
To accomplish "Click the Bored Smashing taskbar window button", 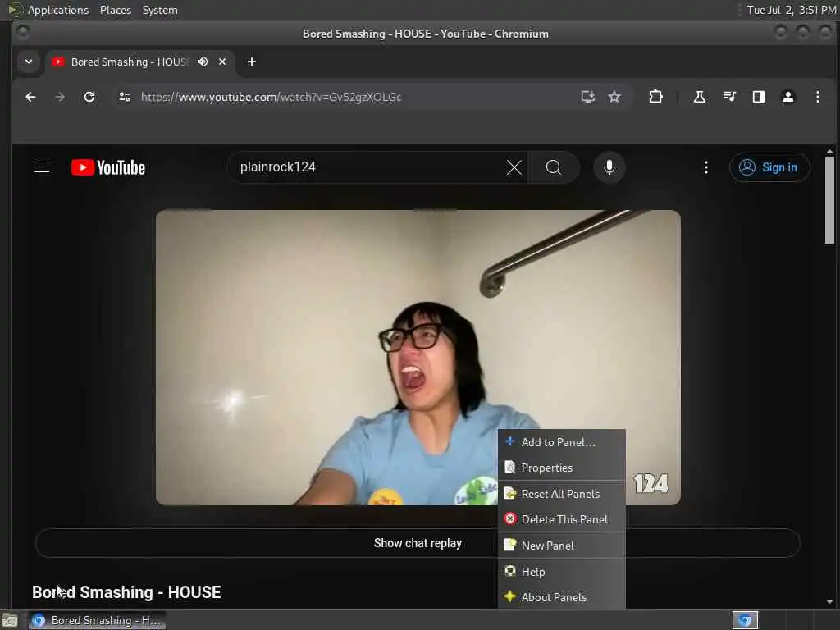I will [x=97, y=620].
